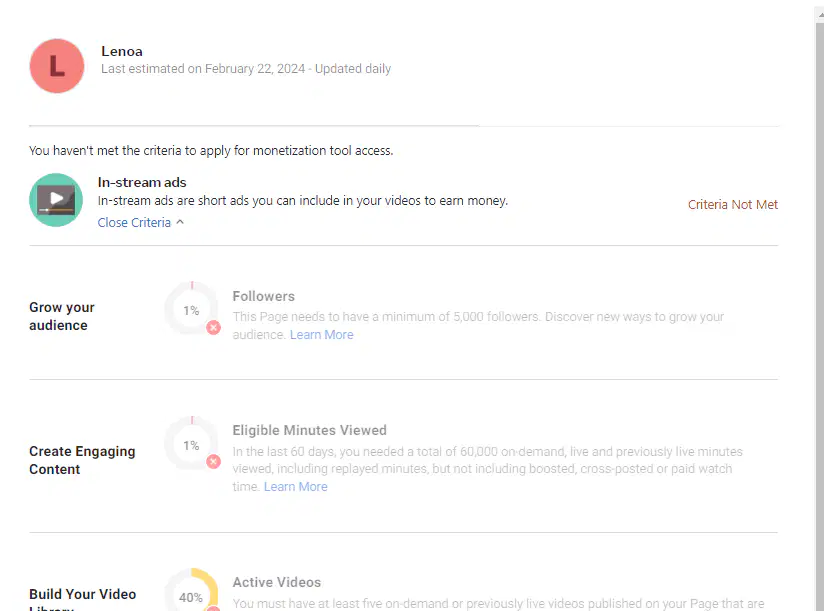Click the monetization criteria not met message
Viewport: 824px width, 611px height.
[211, 151]
